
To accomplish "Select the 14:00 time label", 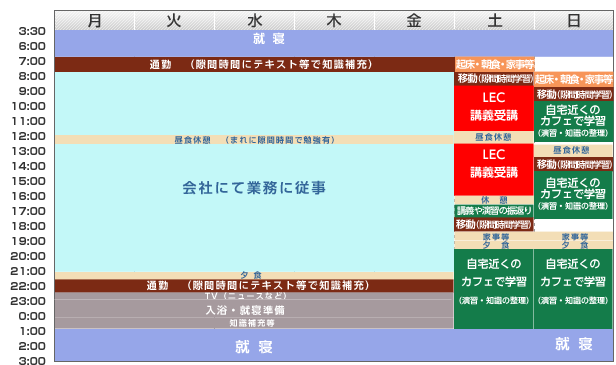I will 28,166.
